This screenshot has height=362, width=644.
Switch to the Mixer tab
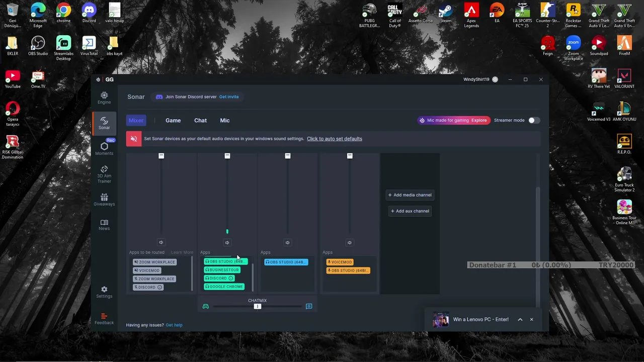tap(136, 120)
